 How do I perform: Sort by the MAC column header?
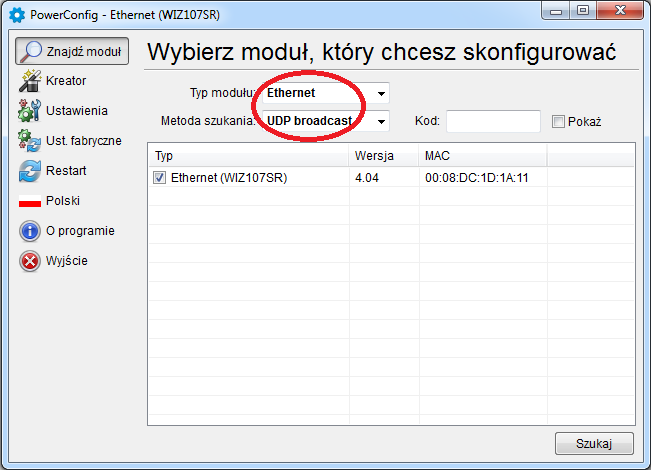[483, 156]
